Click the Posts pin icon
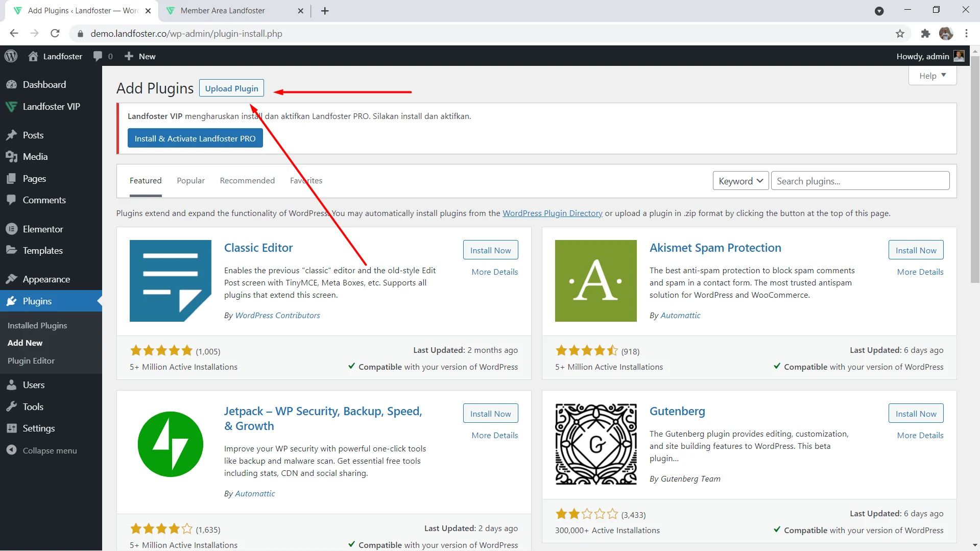980x551 pixels. (x=11, y=135)
